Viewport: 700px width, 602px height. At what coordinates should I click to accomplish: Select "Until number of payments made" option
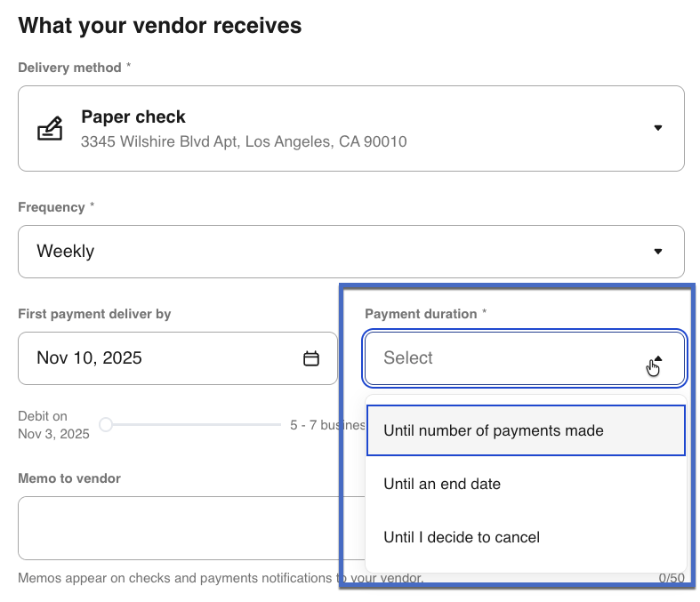[x=494, y=430]
